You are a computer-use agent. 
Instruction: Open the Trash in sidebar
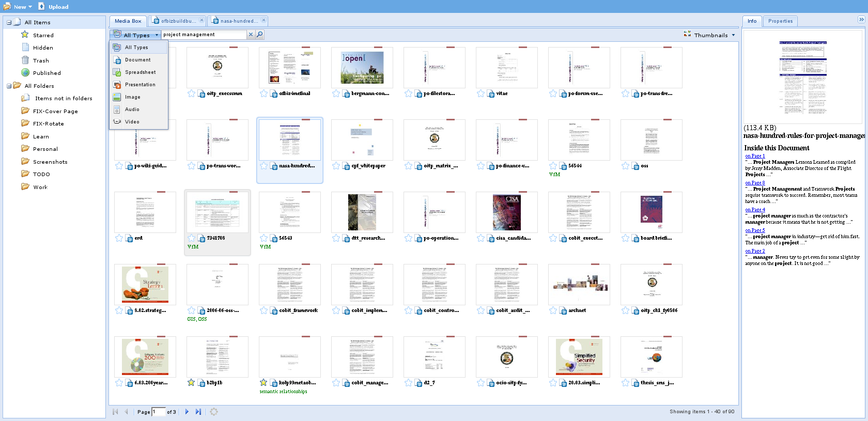point(41,60)
